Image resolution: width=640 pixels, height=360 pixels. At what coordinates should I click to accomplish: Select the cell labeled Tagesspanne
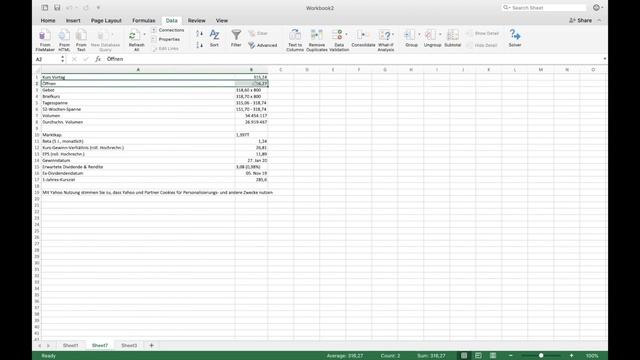click(x=138, y=103)
